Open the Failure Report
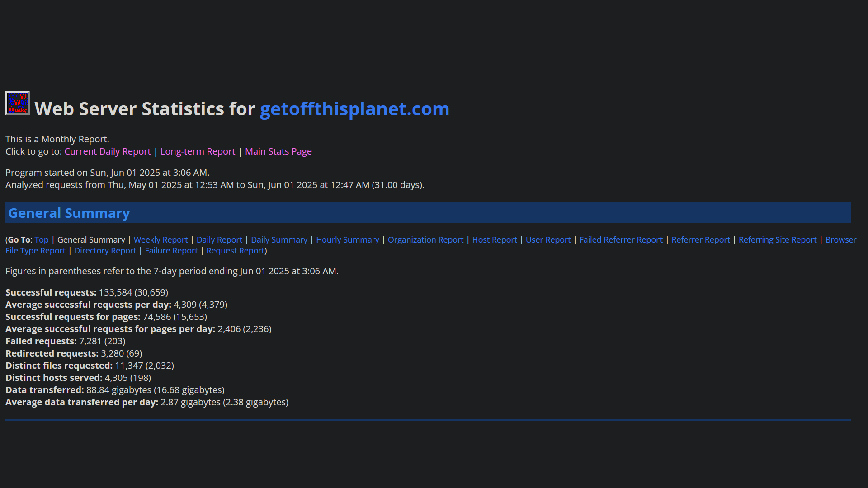This screenshot has height=488, width=868. [x=171, y=251]
